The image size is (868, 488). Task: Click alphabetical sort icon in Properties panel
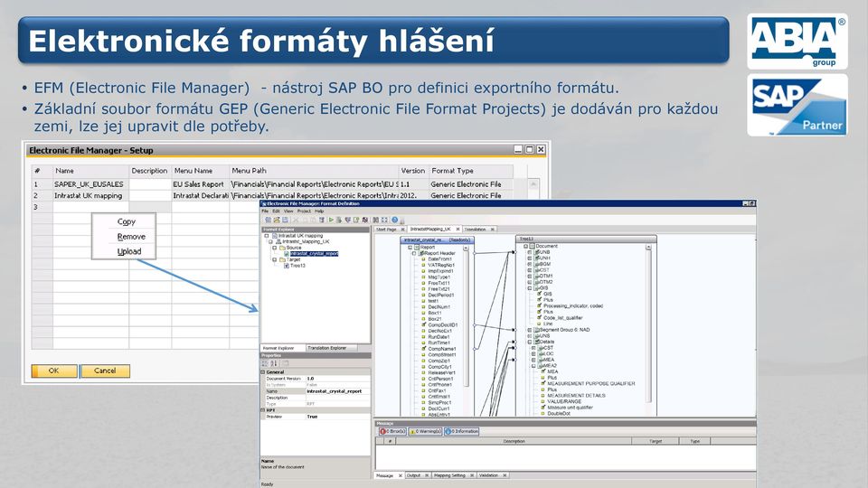(273, 363)
